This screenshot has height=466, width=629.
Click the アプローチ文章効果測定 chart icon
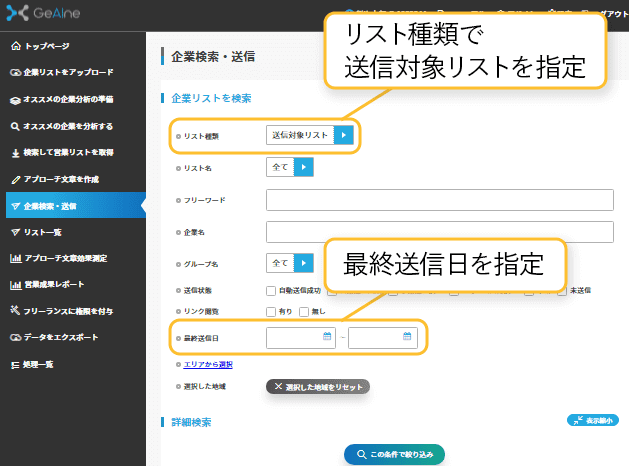point(15,258)
